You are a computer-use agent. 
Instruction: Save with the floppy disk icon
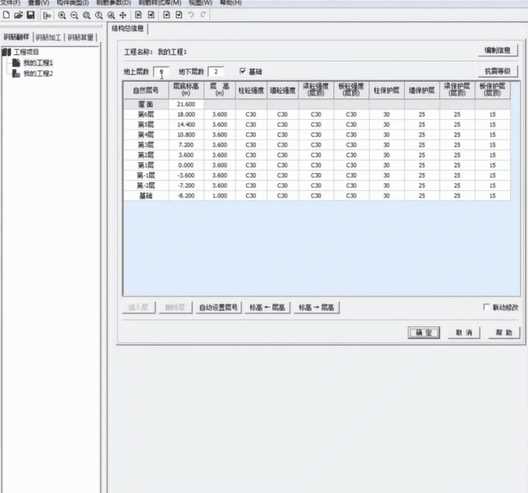click(x=31, y=15)
